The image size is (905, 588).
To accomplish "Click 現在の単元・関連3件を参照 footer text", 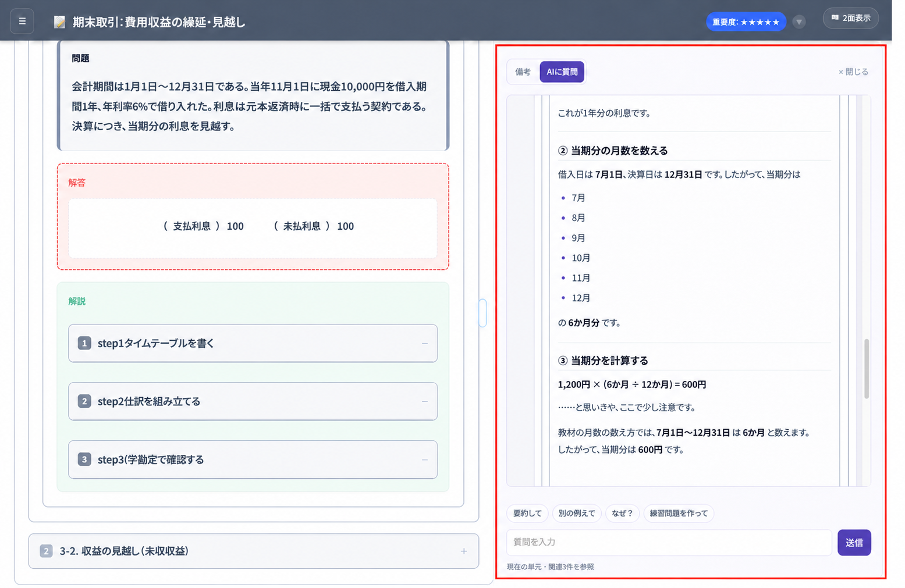I will coord(551,567).
